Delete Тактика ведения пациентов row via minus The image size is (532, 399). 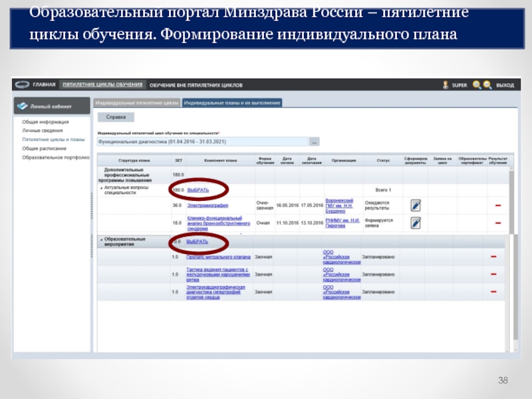(x=493, y=273)
